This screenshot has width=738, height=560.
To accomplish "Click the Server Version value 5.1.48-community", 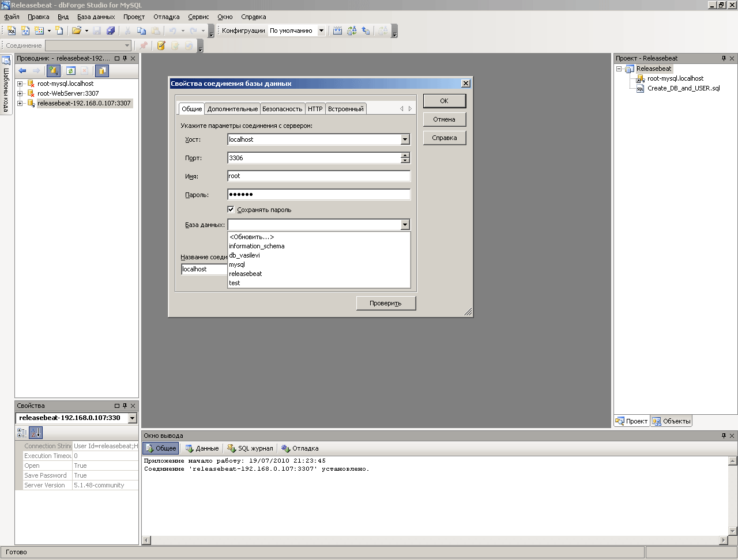I will point(105,485).
